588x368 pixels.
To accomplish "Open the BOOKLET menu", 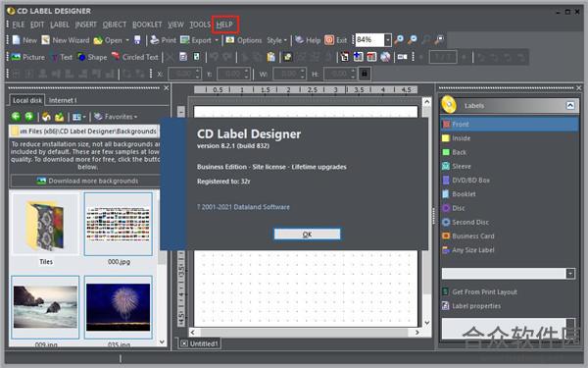I will [x=147, y=25].
